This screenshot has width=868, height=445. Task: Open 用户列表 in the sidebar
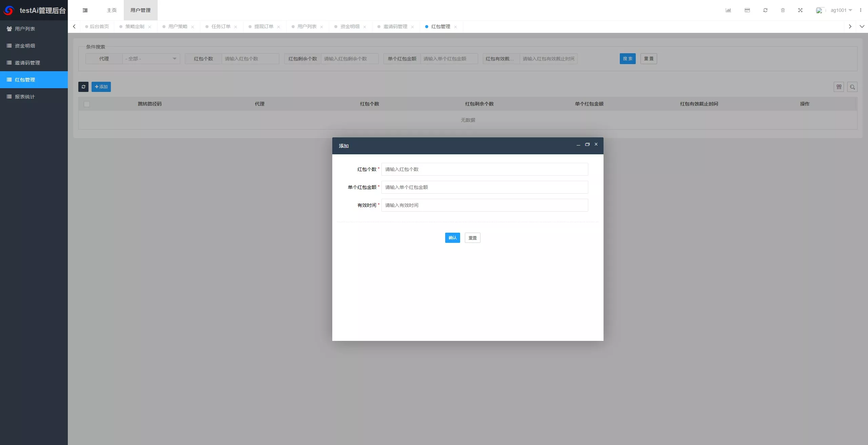click(34, 29)
